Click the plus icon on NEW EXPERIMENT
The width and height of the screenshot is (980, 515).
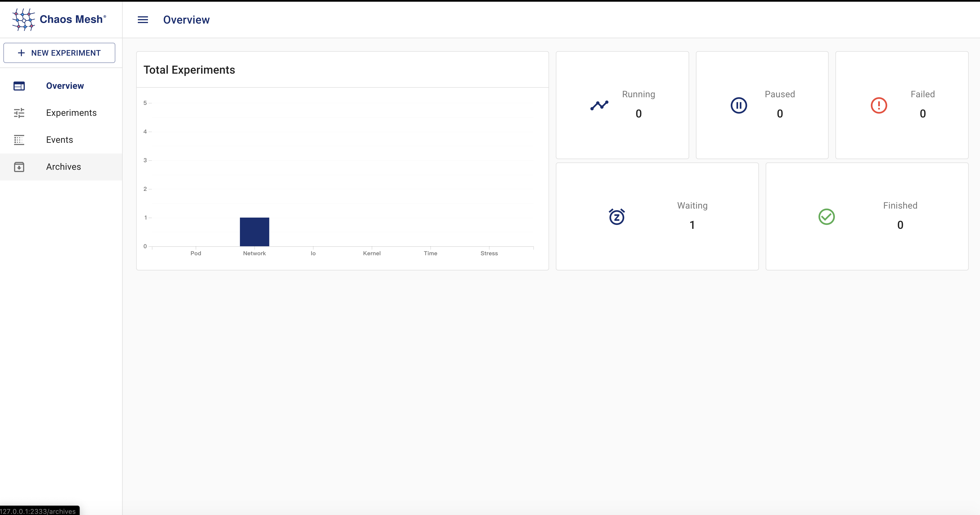tap(21, 53)
